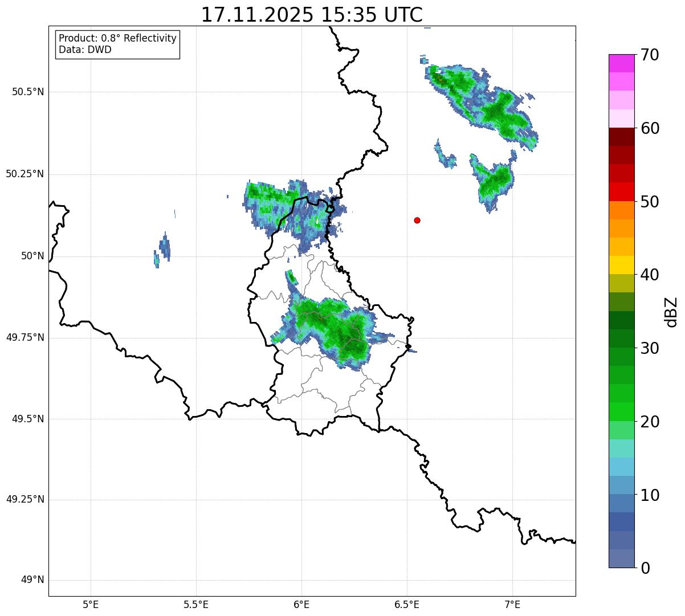Click the 6.5°E longitude label
The height and width of the screenshot is (616, 685).
click(407, 605)
